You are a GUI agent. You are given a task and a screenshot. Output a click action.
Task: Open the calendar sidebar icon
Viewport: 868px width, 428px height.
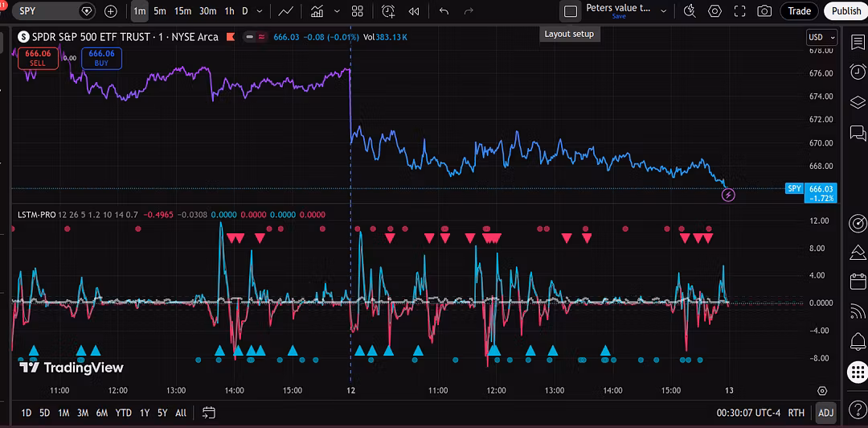click(x=858, y=282)
